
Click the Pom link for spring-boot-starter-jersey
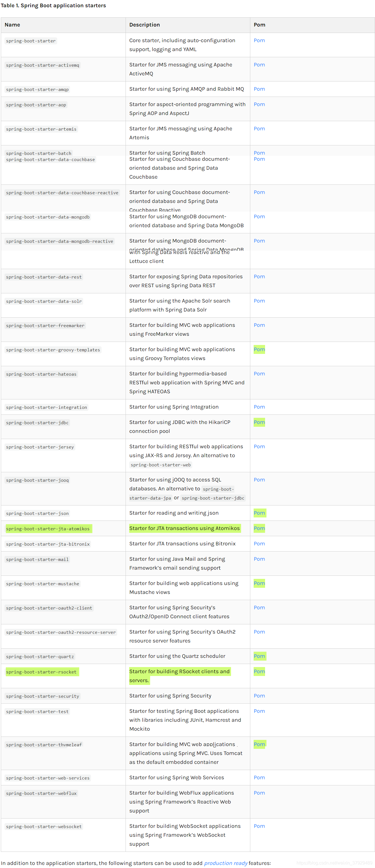(x=259, y=447)
